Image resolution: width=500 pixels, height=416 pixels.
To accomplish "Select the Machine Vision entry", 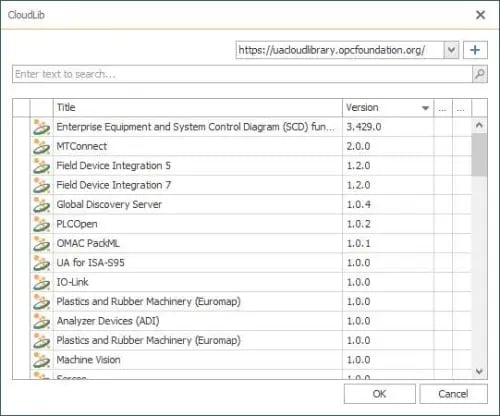I will 88,360.
